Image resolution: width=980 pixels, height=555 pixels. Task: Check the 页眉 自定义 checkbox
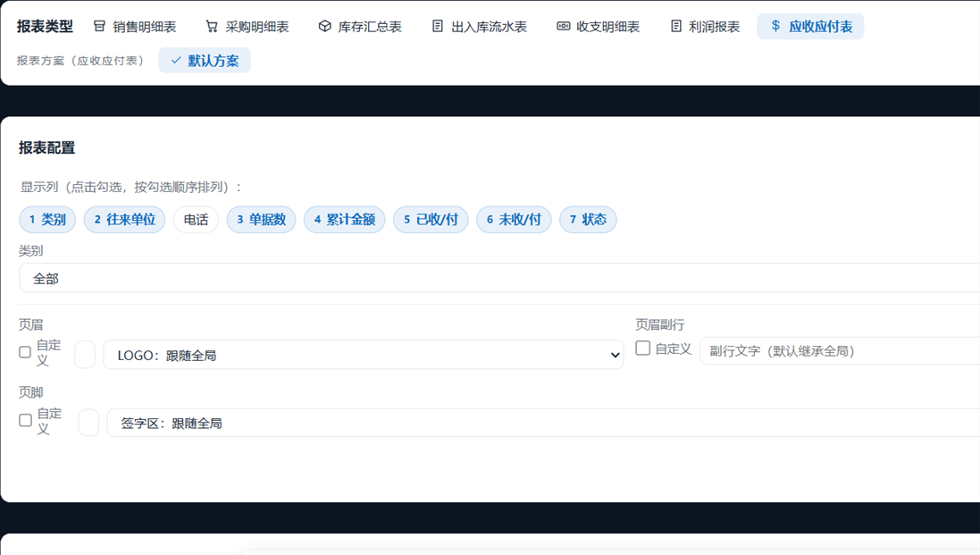pos(25,352)
